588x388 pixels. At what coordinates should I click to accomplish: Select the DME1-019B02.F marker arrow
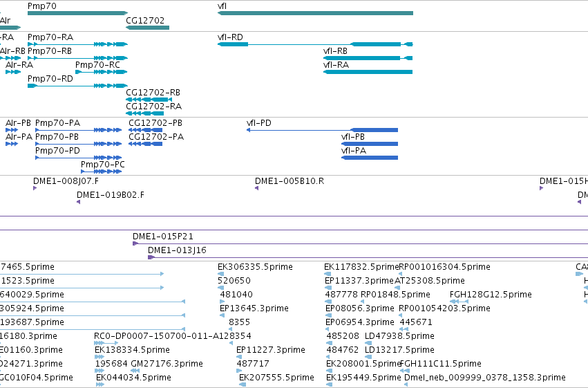78,202
